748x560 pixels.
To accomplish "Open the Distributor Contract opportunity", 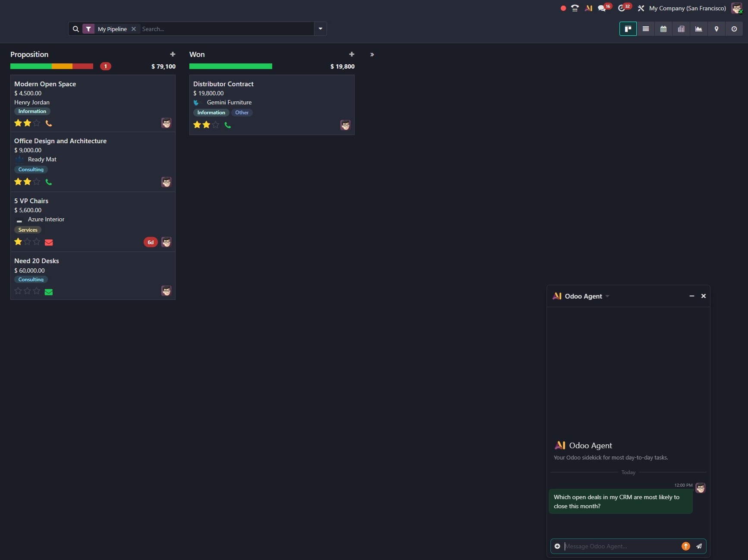I will (x=272, y=105).
